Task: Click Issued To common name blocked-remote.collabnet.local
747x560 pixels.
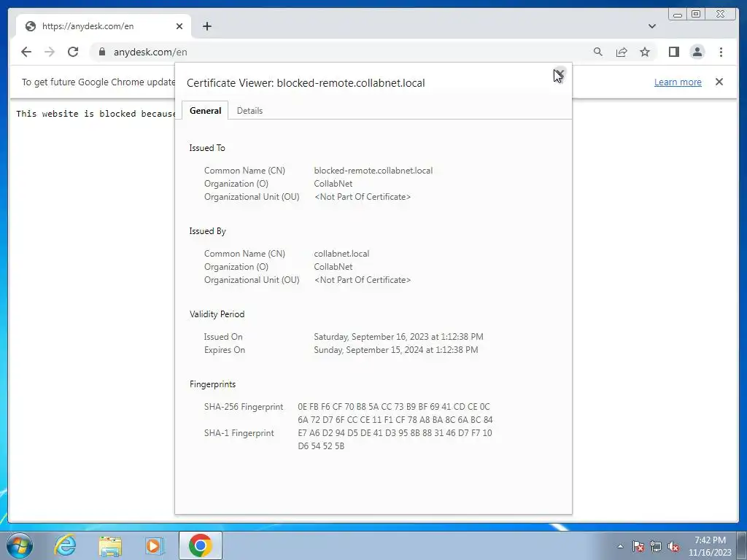Action: (x=373, y=171)
